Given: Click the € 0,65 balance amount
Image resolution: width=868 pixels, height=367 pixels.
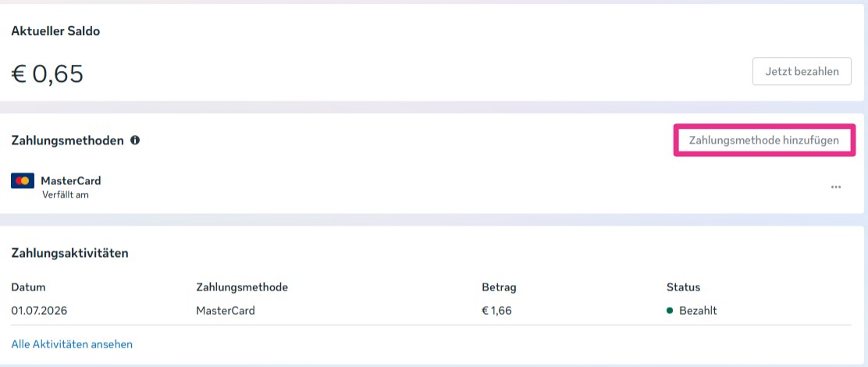Looking at the screenshot, I should 47,73.
